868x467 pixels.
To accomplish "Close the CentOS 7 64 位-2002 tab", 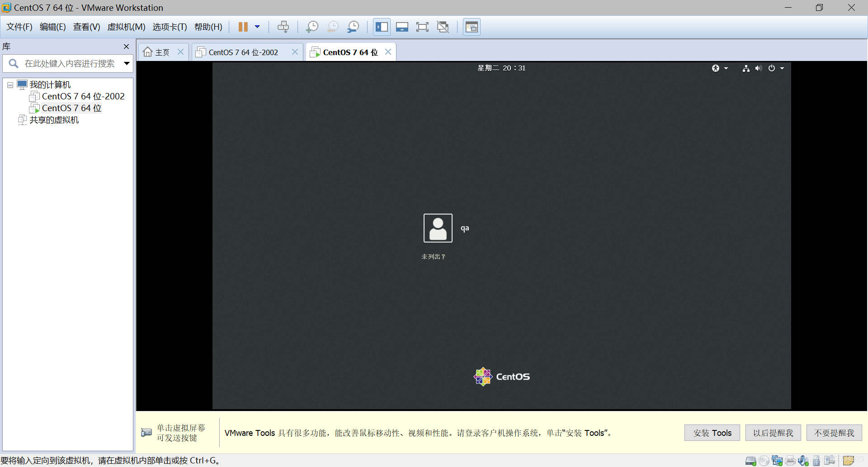I will pos(295,52).
